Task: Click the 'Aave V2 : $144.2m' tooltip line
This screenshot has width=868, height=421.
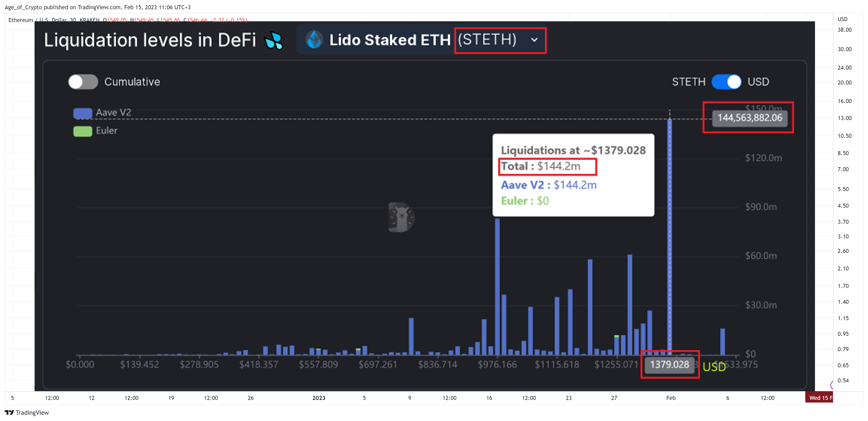Action: pos(549,185)
